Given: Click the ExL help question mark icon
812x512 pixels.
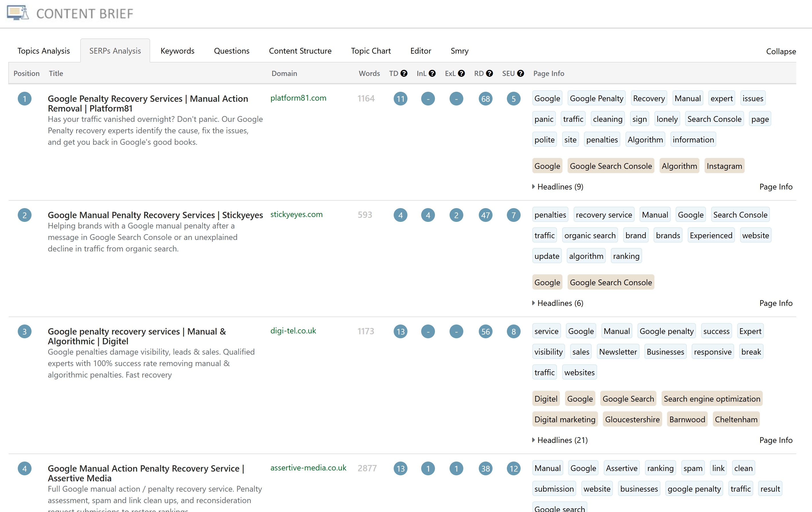Looking at the screenshot, I should tap(461, 73).
